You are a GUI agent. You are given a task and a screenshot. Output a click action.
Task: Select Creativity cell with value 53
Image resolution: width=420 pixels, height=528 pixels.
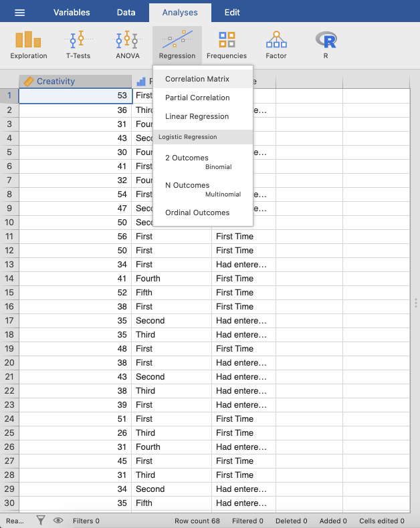tap(75, 96)
